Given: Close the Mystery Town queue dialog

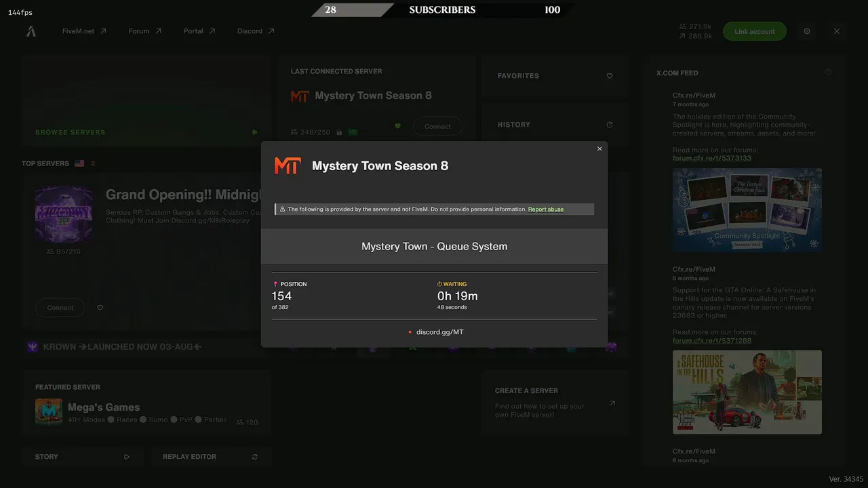Looking at the screenshot, I should (x=599, y=149).
